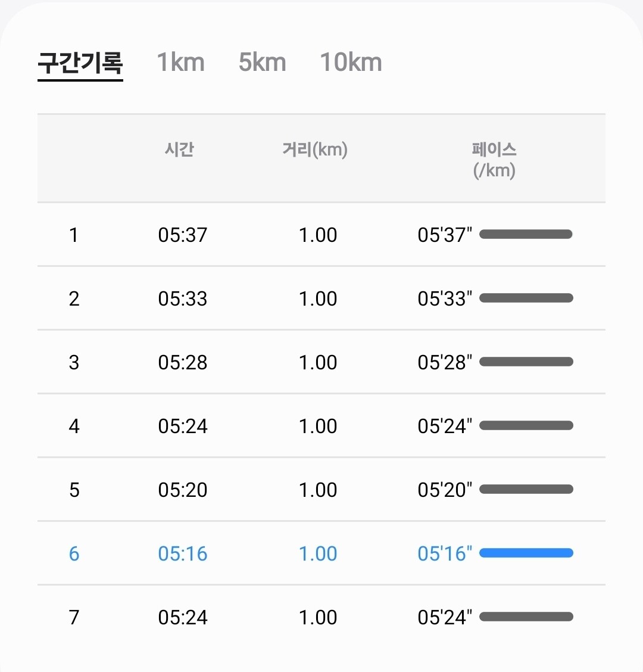Select lap 4 distance value

[x=318, y=426]
